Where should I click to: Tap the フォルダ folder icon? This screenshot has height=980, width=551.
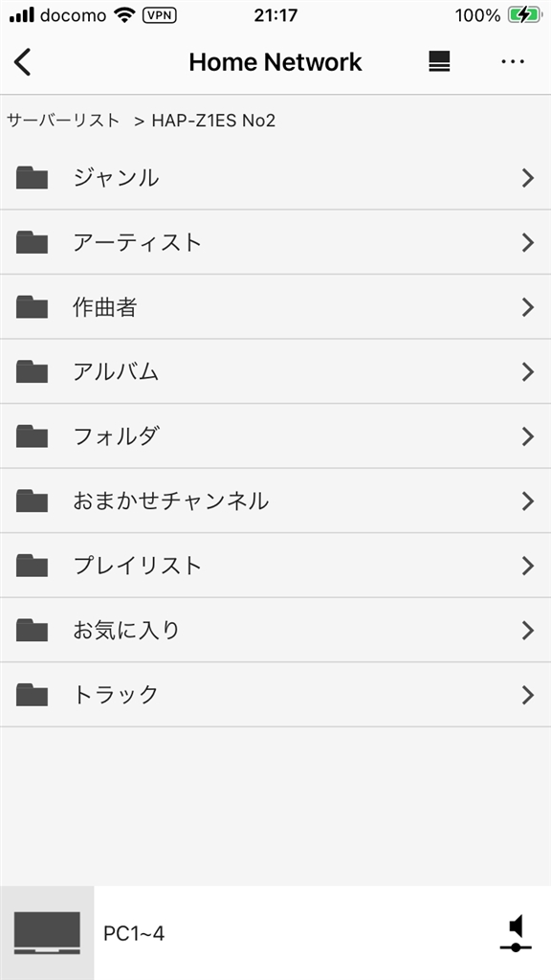pos(32,435)
